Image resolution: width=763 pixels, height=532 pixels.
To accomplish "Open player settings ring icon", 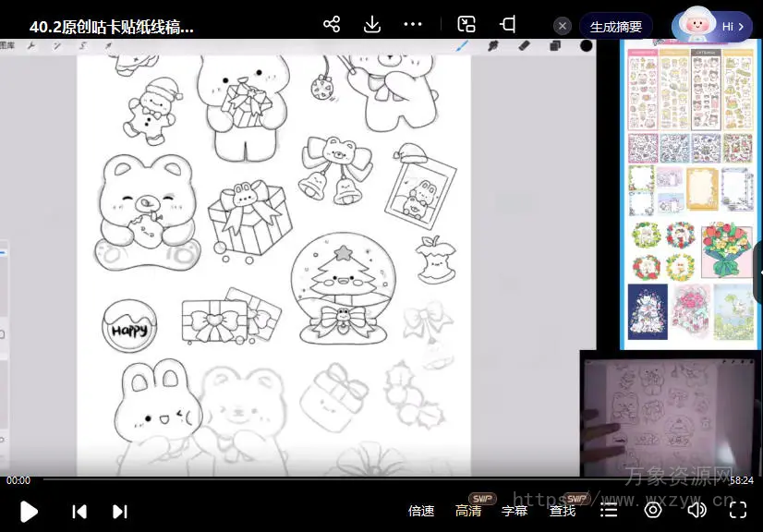I will [653, 510].
